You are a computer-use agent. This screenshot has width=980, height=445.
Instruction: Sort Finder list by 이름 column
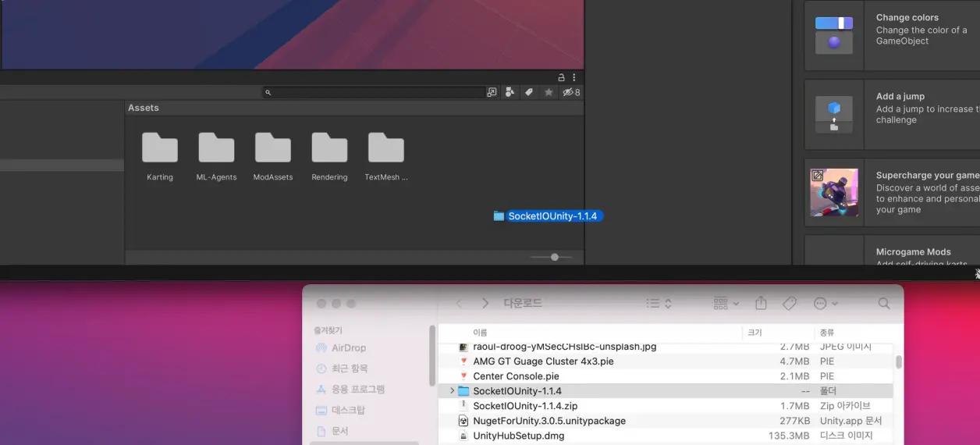coord(480,333)
